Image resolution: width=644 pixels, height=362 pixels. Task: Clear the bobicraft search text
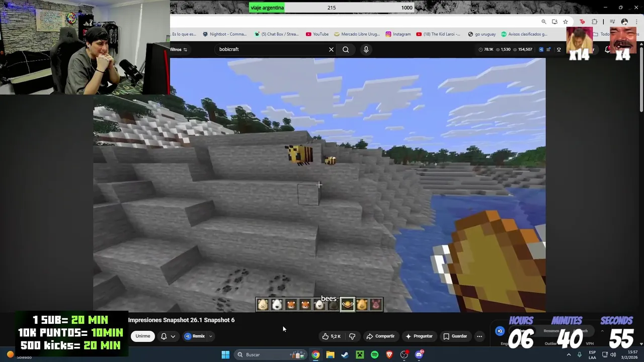pyautogui.click(x=331, y=49)
